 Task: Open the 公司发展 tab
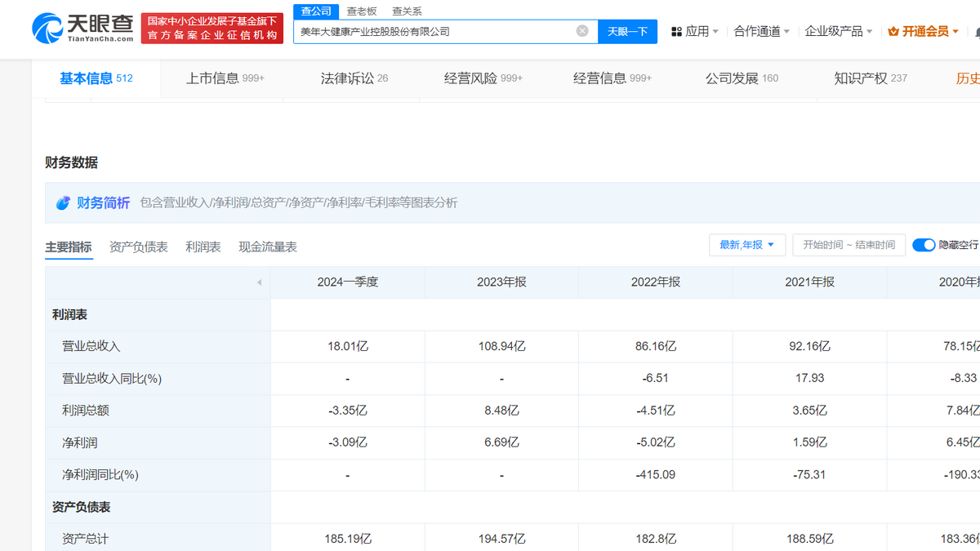click(742, 78)
